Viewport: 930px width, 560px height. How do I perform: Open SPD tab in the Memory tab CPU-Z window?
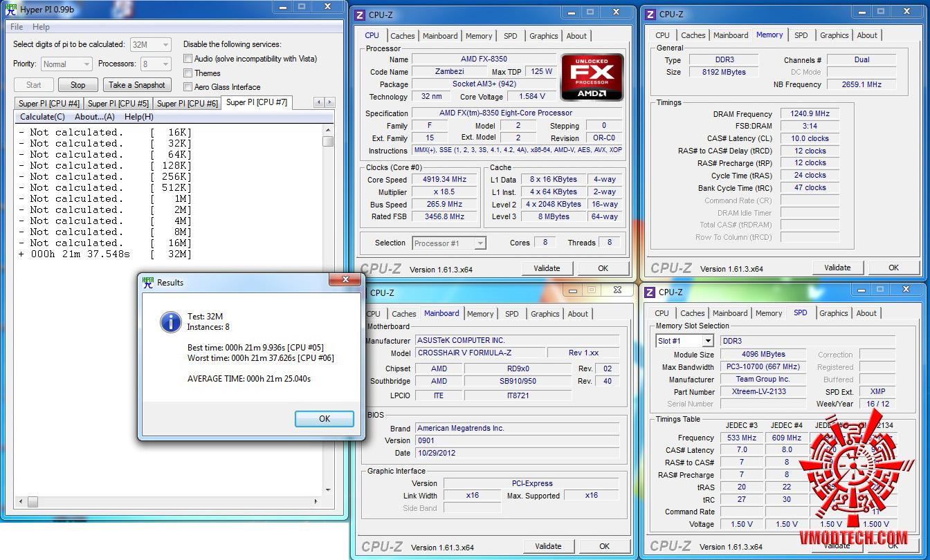click(x=801, y=35)
